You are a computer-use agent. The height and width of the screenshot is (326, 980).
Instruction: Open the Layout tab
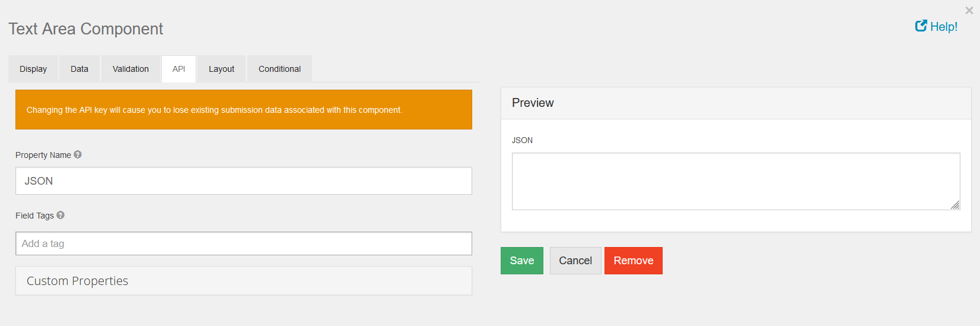tap(221, 69)
